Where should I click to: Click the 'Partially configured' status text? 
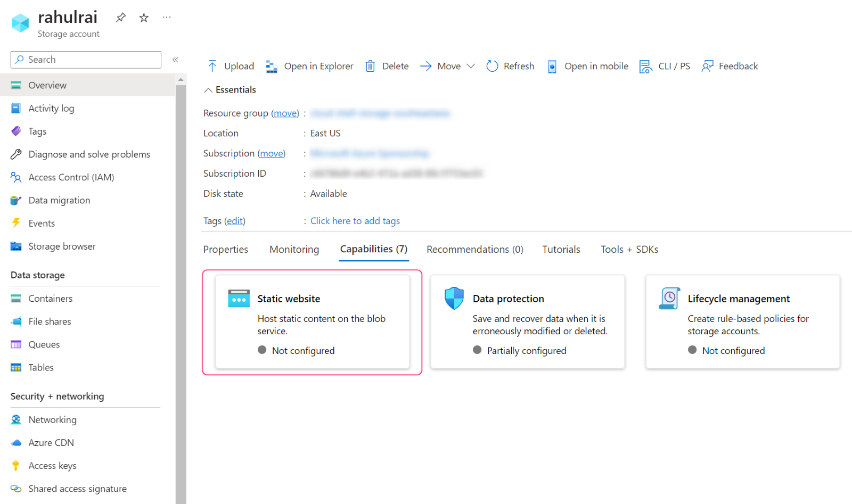[527, 351]
